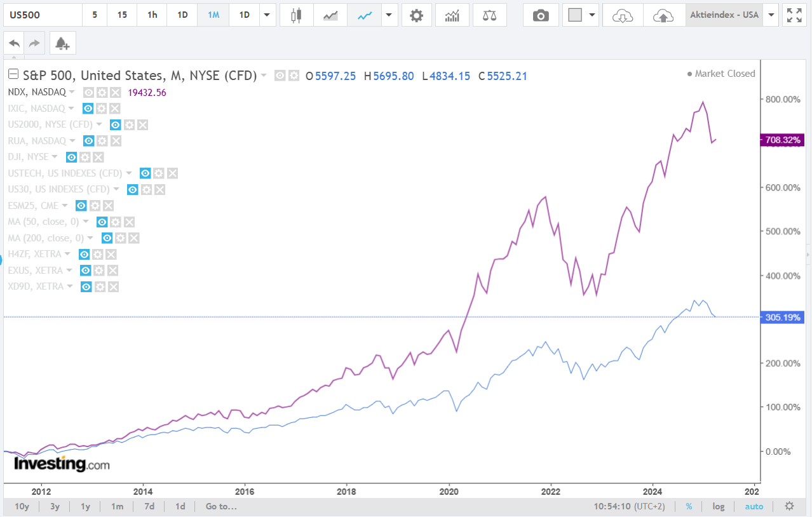Viewport: 812px width, 517px height.
Task: Toggle eye icon for MA 200 indicator
Action: click(107, 238)
